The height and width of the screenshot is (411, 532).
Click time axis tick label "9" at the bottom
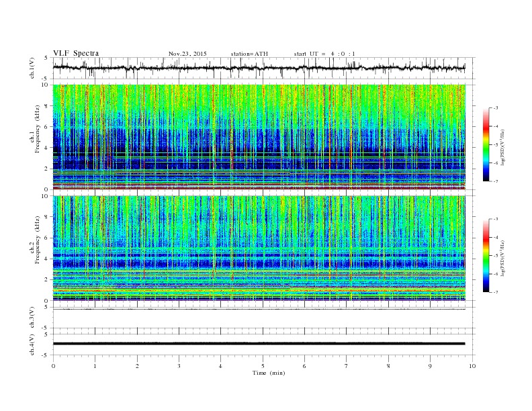point(430,366)
